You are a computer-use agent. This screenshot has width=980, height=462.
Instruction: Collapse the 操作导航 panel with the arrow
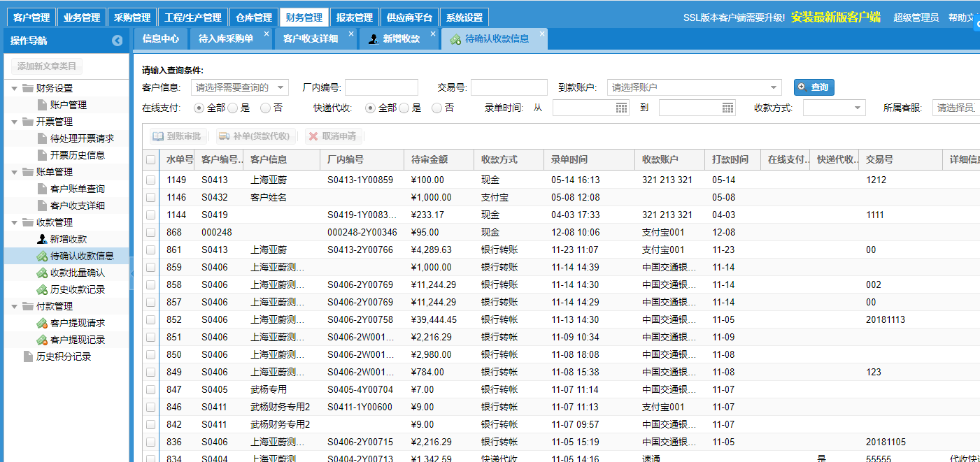pyautogui.click(x=118, y=41)
